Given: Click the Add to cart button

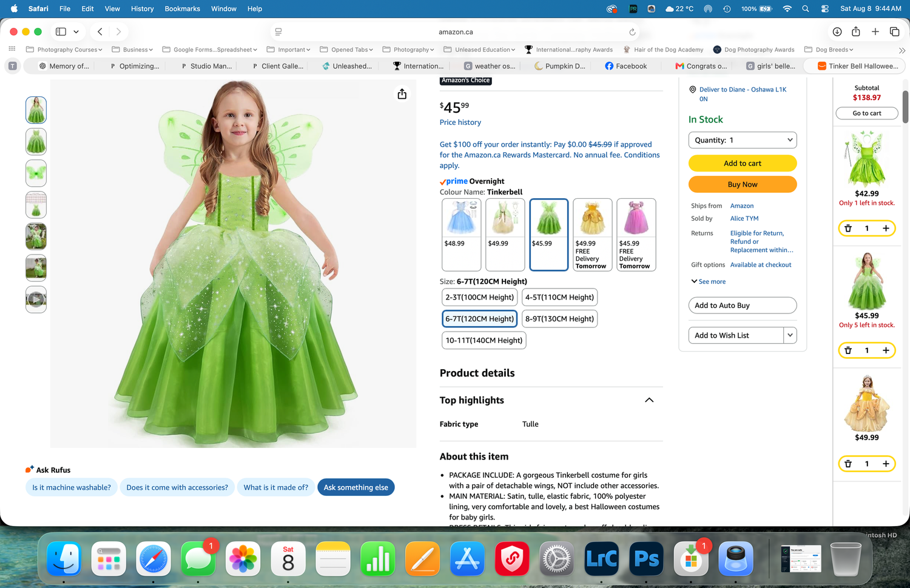Looking at the screenshot, I should point(743,163).
